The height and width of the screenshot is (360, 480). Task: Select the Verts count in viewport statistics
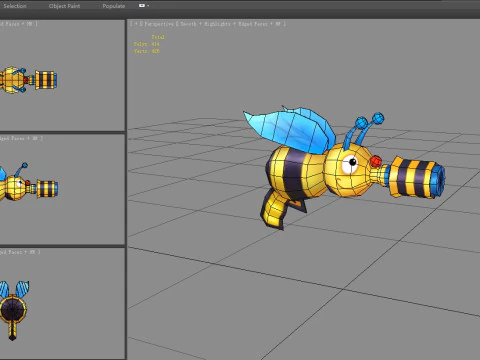pyautogui.click(x=147, y=51)
